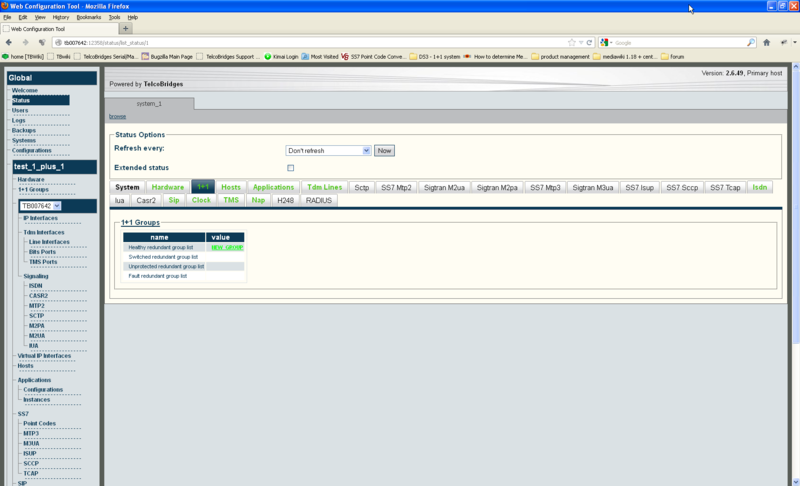This screenshot has width=800, height=486.
Task: Open the product management bookmark folder
Action: coord(561,57)
